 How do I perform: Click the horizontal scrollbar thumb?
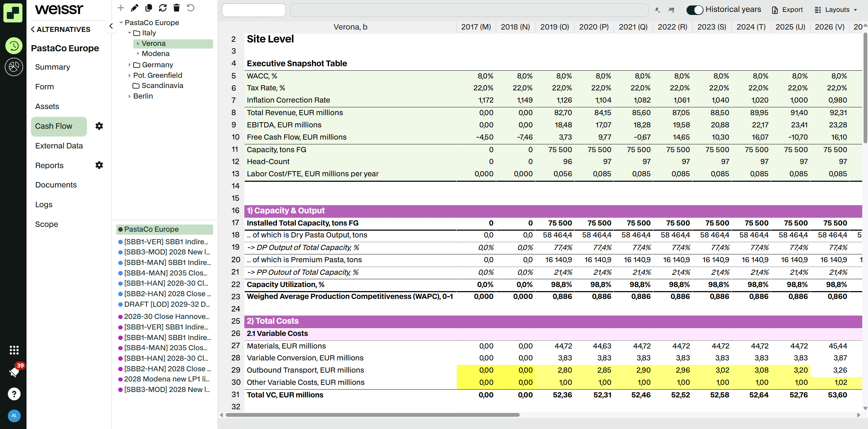pyautogui.click(x=372, y=415)
